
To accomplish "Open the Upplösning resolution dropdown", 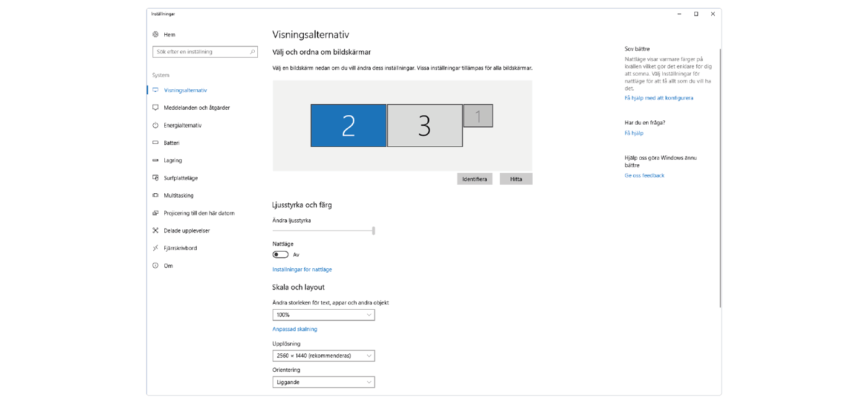I will point(324,356).
